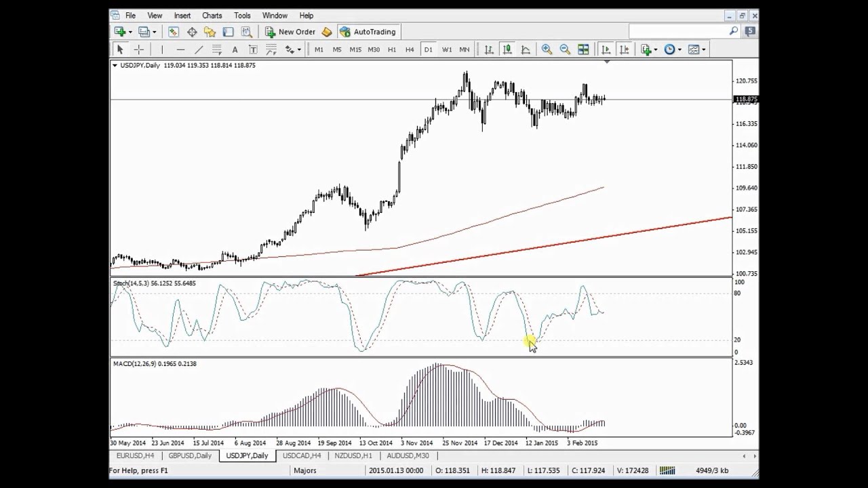Viewport: 868px width, 488px height.
Task: Open the File menu
Action: pyautogui.click(x=130, y=16)
